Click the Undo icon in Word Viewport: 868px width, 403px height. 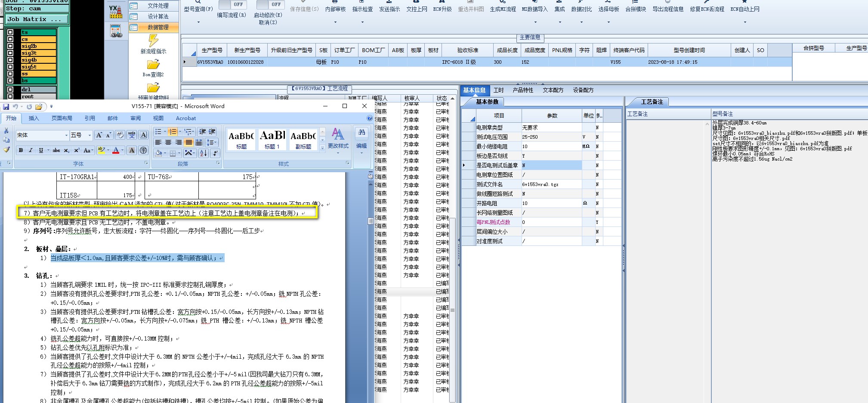click(16, 106)
